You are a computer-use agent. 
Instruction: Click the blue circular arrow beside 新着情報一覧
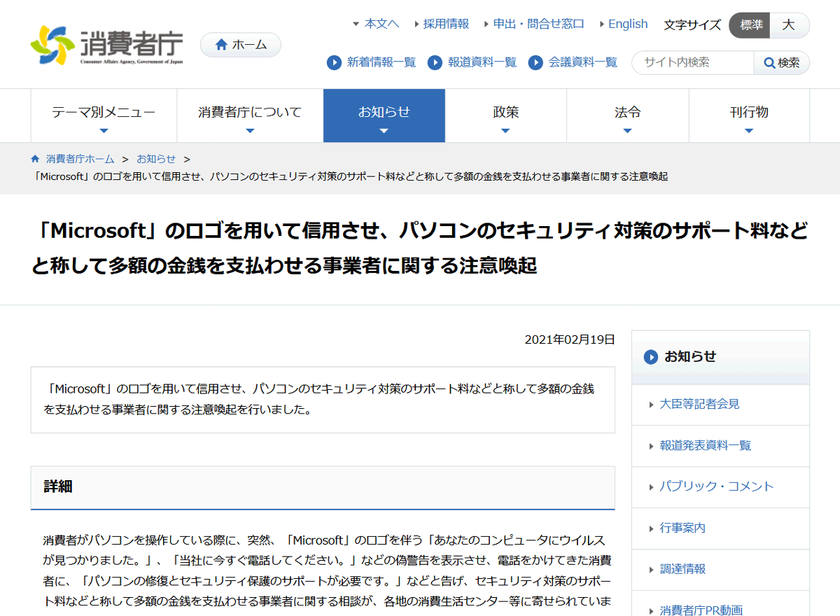click(334, 62)
